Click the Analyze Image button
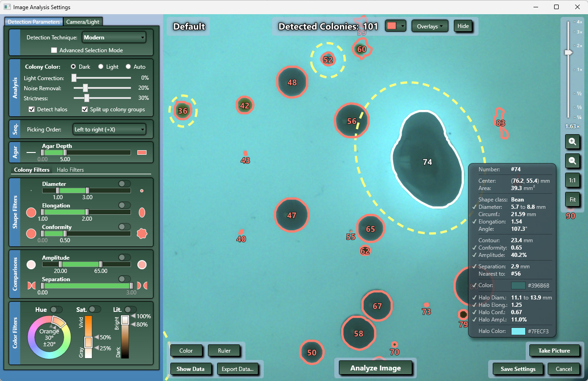 375,368
